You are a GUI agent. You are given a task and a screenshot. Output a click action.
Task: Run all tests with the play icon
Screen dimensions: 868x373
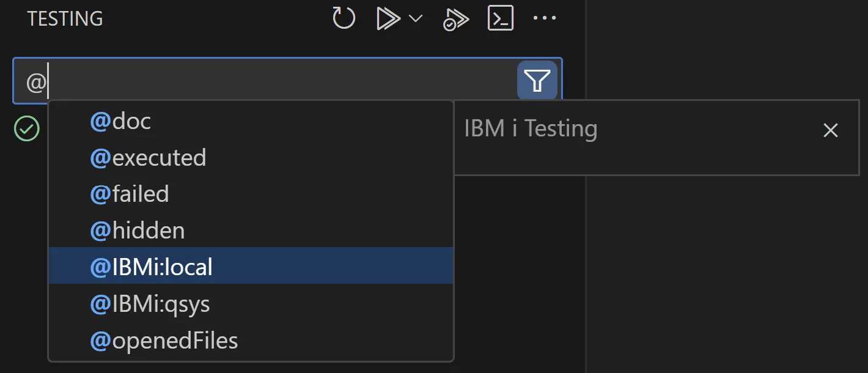point(386,18)
